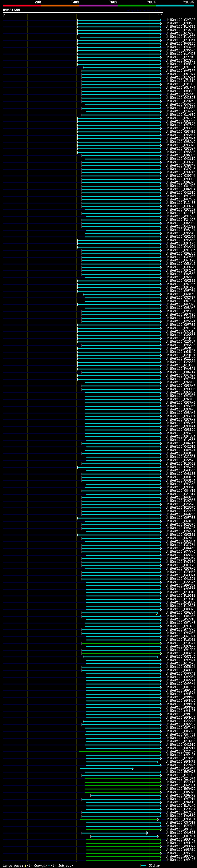The height and width of the screenshot is (868, 197).
Task: Click the alignment bar for UniRef100_Q40893
Action: (x=115, y=833)
